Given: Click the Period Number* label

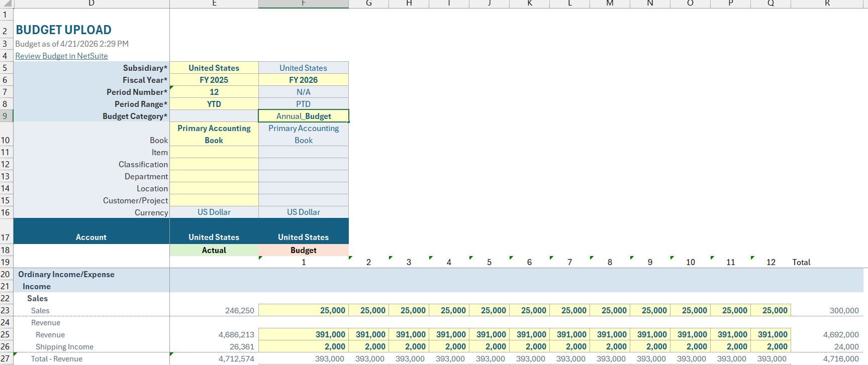Looking at the screenshot, I should [137, 92].
